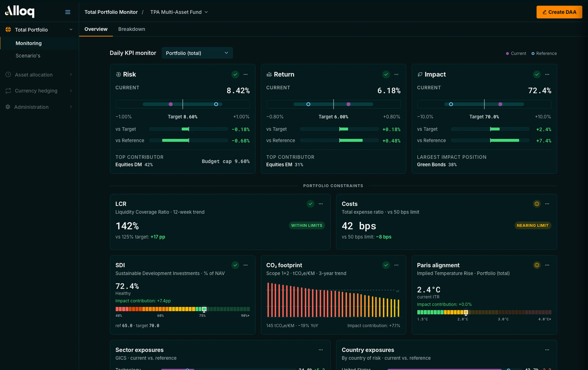Expand the Asset allocation section
Viewport: 588px width, 370px height.
pos(71,74)
